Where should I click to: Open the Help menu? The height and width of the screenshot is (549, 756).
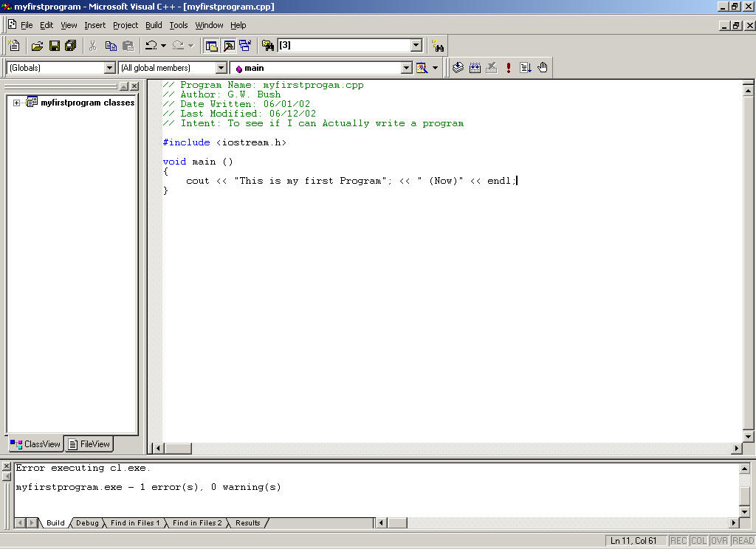point(238,25)
